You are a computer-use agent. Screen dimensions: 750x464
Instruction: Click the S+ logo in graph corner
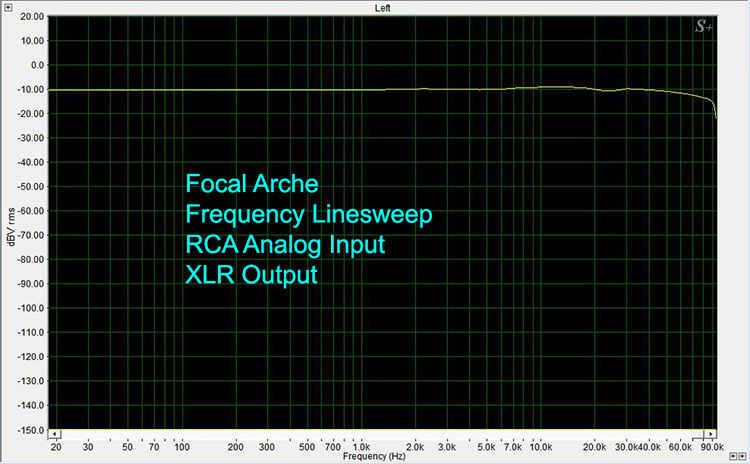click(x=703, y=28)
